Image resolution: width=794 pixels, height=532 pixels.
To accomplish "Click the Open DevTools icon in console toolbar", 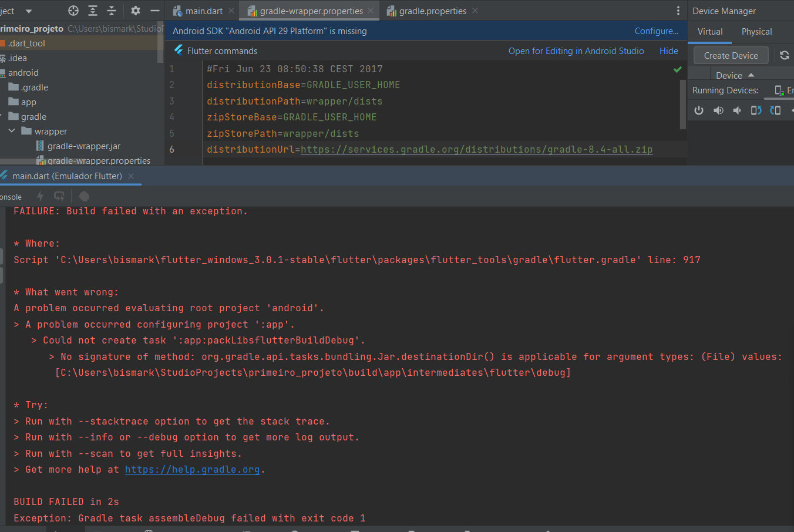I will (x=84, y=196).
